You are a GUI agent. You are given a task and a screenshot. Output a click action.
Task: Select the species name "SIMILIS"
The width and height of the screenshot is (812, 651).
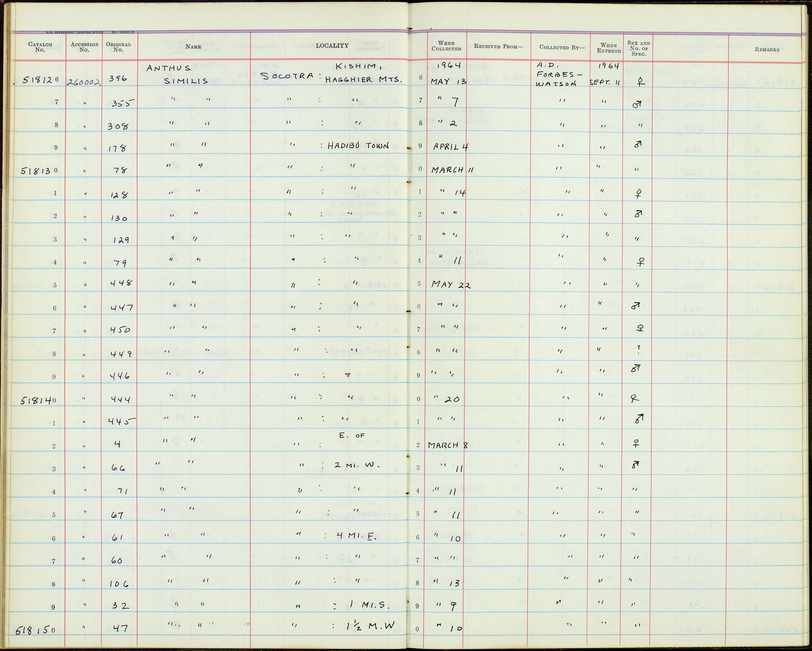tap(186, 81)
